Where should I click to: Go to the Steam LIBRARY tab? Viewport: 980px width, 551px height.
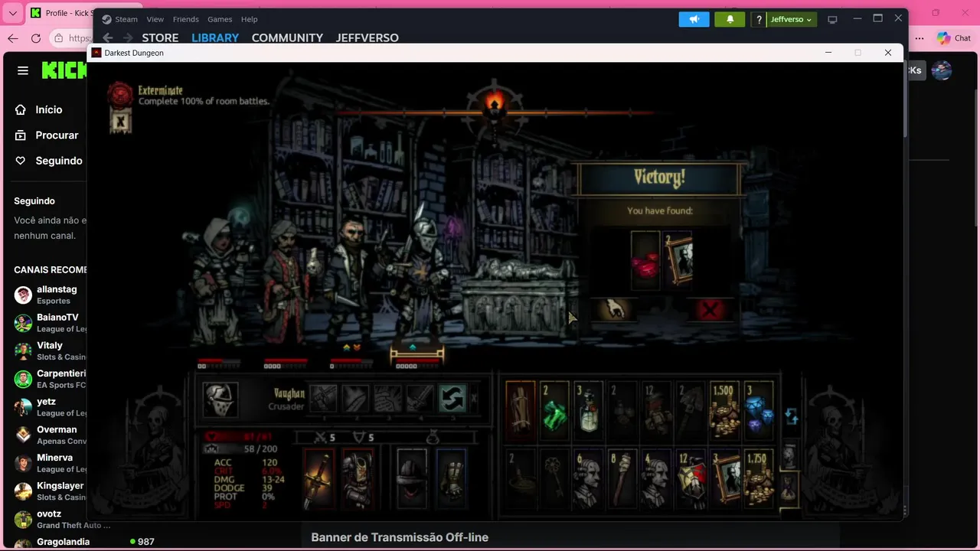215,37
